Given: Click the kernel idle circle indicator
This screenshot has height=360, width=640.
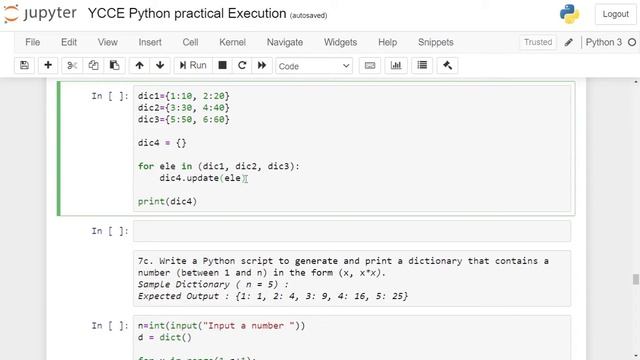Looking at the screenshot, I should click(632, 42).
